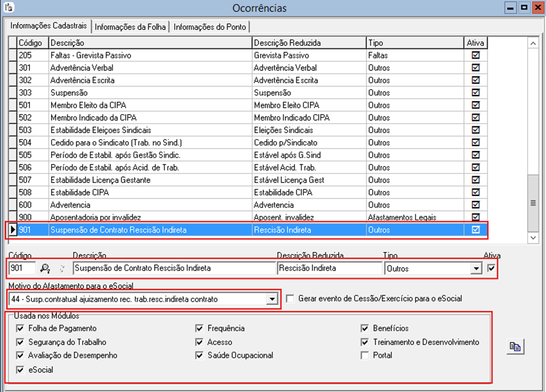
Task: Switch to Informações da Folha tab
Action: pos(130,27)
